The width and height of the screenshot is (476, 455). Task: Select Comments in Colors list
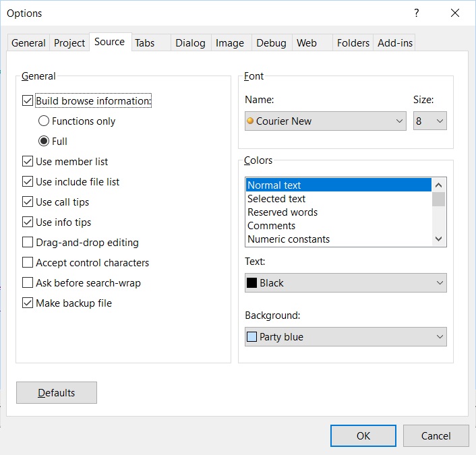338,226
